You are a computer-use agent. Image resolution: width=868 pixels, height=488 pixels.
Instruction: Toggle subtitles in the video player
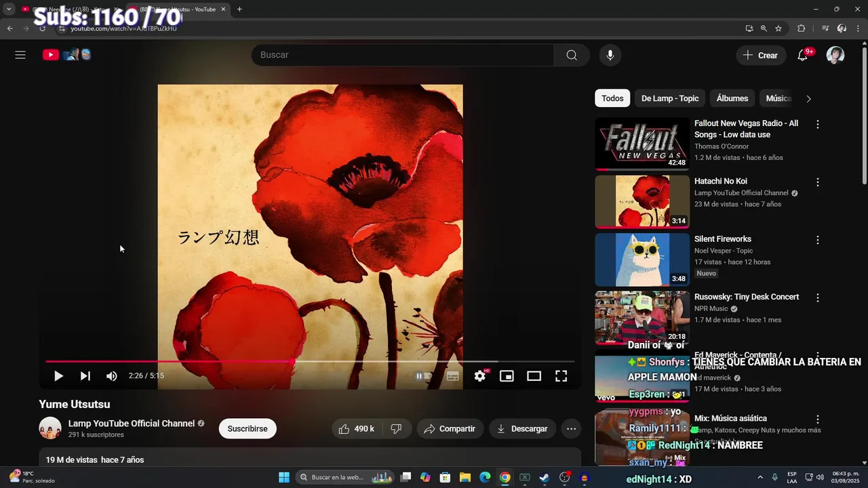coord(453,375)
